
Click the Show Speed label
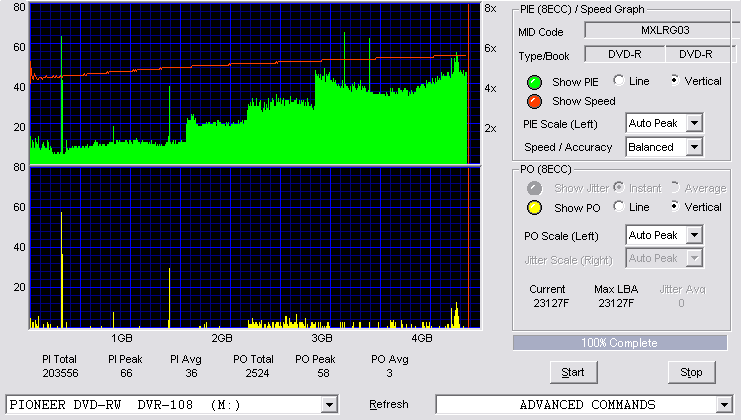[583, 101]
